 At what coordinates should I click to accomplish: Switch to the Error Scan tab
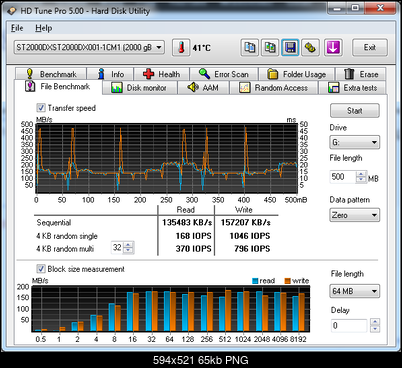click(x=224, y=74)
